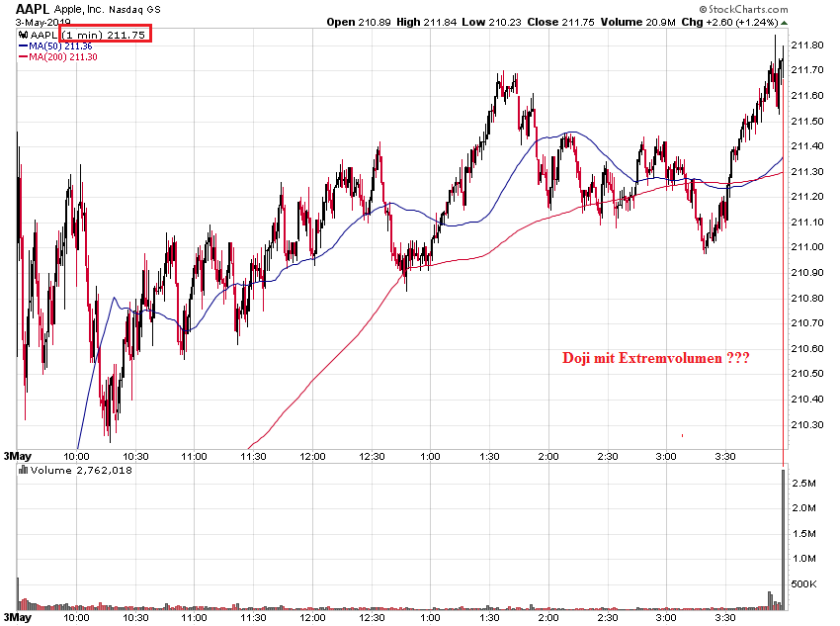Click the 1.0M volume axis label
The width and height of the screenshot is (840, 626).
pyautogui.click(x=803, y=559)
